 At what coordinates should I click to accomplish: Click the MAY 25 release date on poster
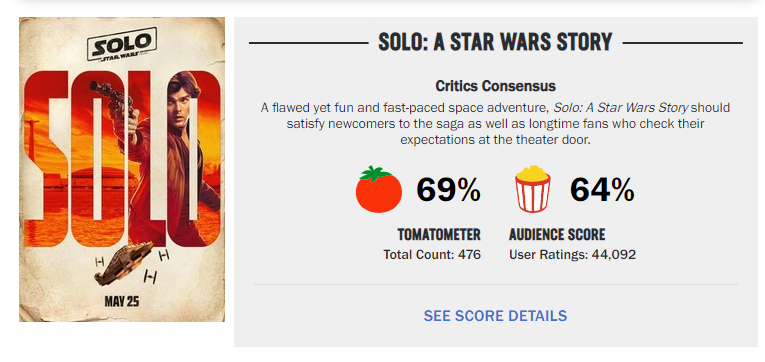[x=122, y=301]
